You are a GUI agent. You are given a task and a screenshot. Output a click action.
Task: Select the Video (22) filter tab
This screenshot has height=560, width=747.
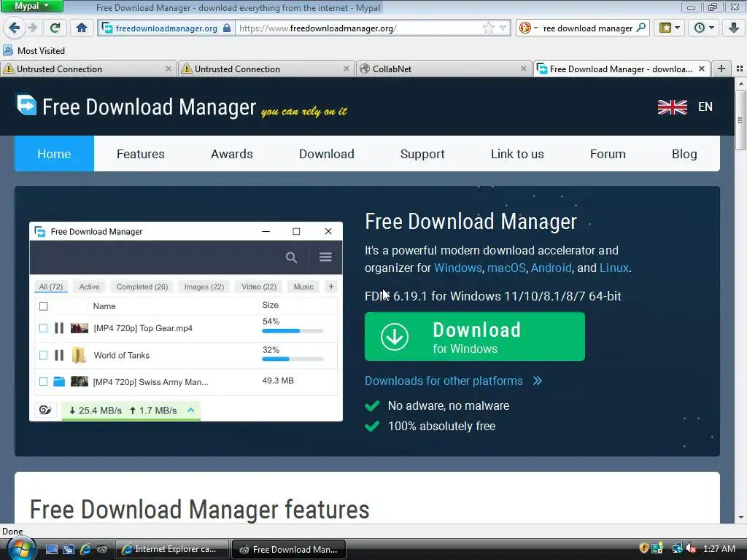[x=259, y=287]
